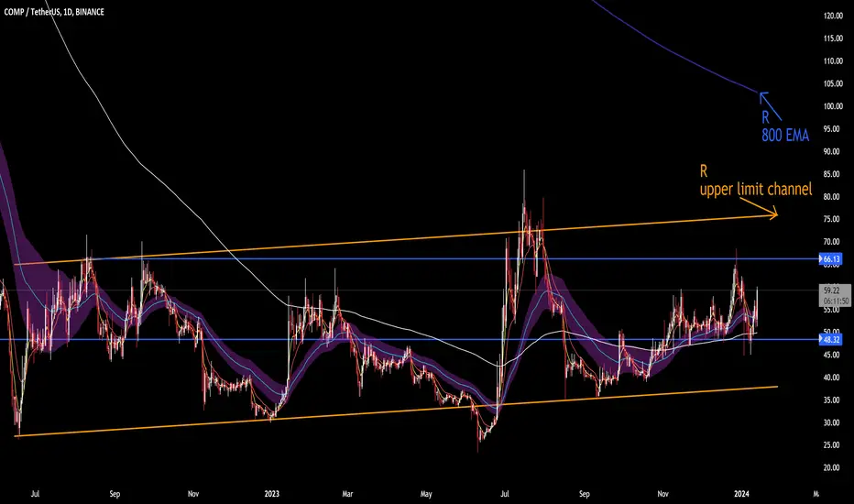Click the current price label 59.22
854x504 pixels.
(832, 291)
